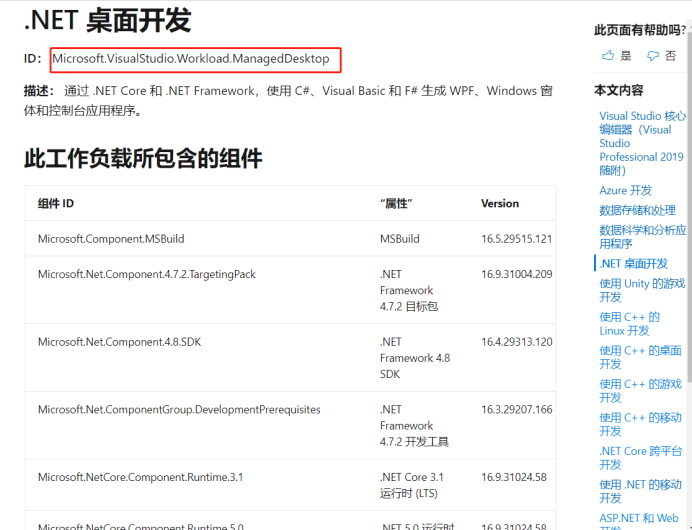The width and height of the screenshot is (692, 530).
Task: Click the “属性” column header
Action: point(396,203)
